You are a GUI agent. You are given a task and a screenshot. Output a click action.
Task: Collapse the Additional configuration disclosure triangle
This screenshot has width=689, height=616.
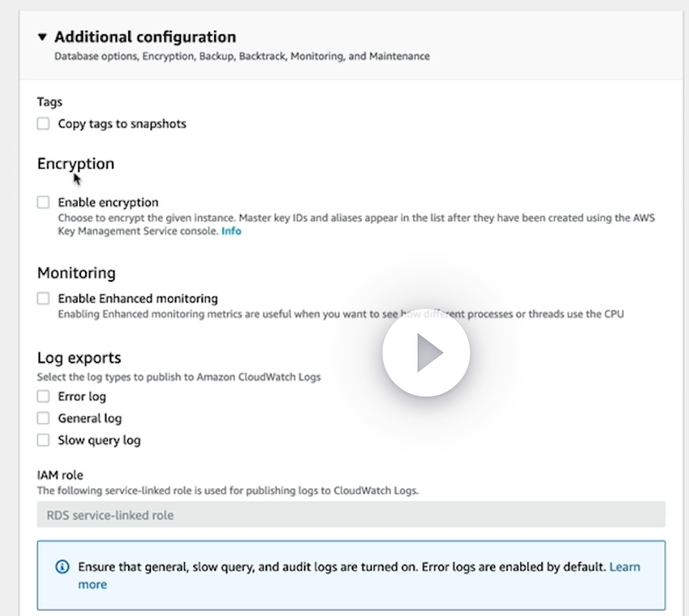point(42,37)
